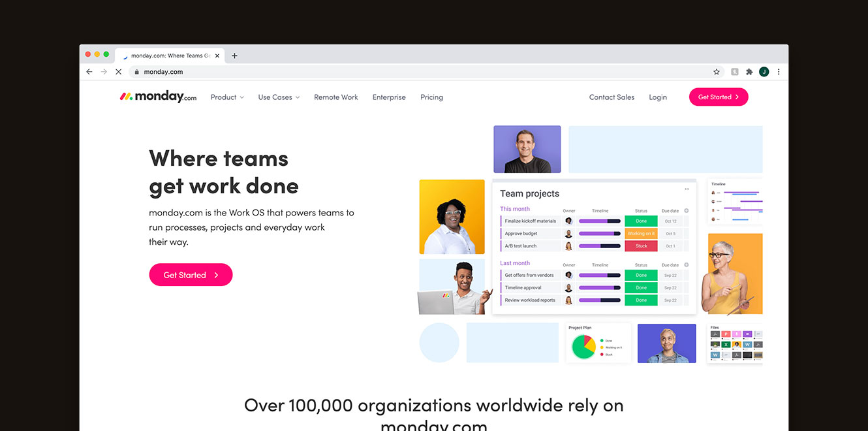Click the red P file icon in Files
Viewport: 868px width, 431px height.
click(726, 334)
